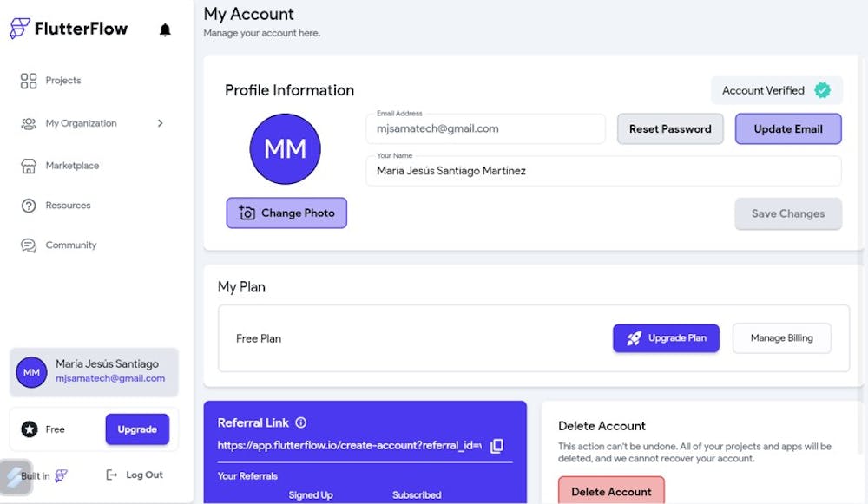Click the Your Name text field

point(603,172)
